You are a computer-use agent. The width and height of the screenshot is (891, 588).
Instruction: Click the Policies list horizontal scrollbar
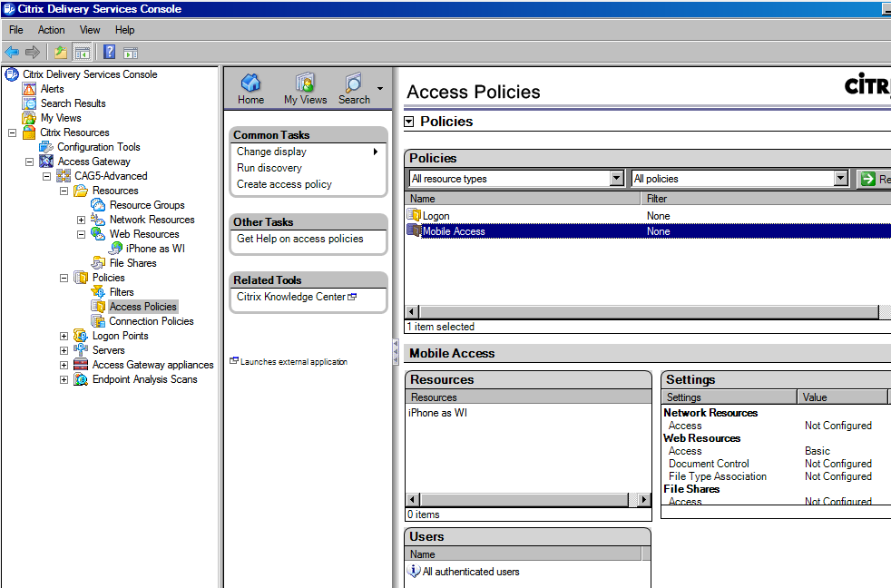click(649, 312)
